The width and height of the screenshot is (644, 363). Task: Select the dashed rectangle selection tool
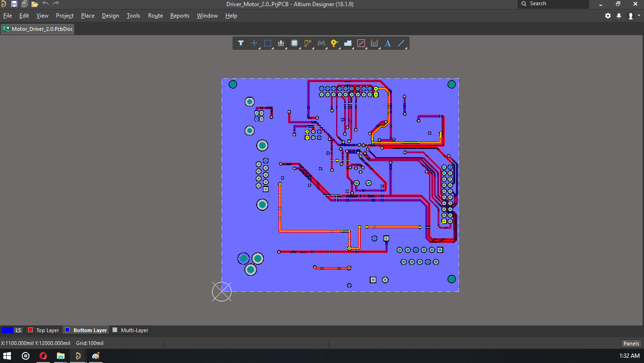[268, 43]
